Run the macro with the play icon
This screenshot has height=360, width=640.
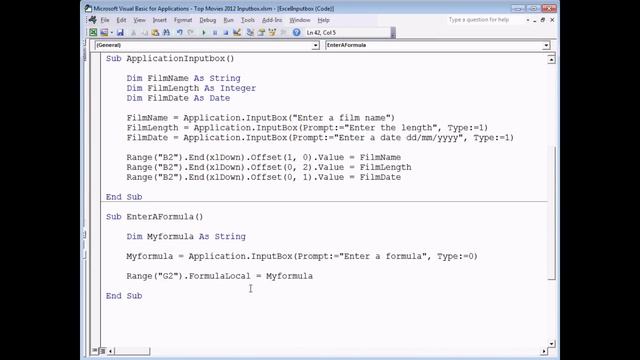(204, 33)
